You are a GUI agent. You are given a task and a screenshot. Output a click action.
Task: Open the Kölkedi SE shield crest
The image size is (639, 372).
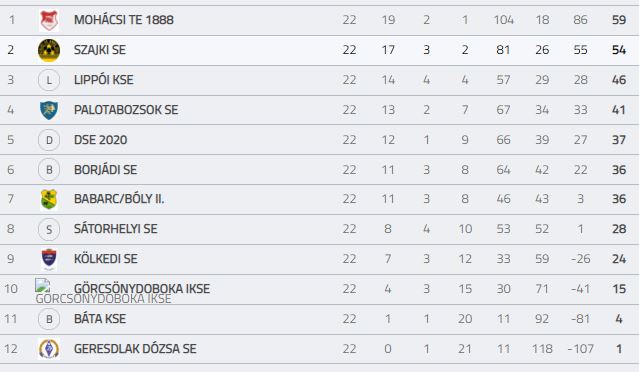pos(49,259)
